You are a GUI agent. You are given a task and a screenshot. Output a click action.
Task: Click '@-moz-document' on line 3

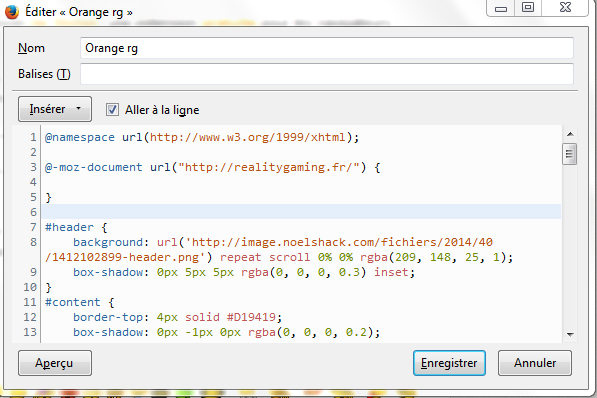(x=94, y=167)
